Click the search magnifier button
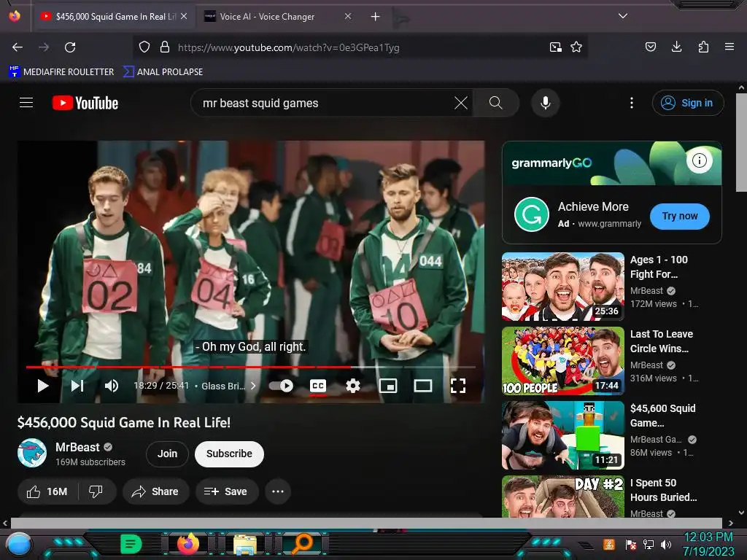The width and height of the screenshot is (747, 560). pyautogui.click(x=495, y=103)
